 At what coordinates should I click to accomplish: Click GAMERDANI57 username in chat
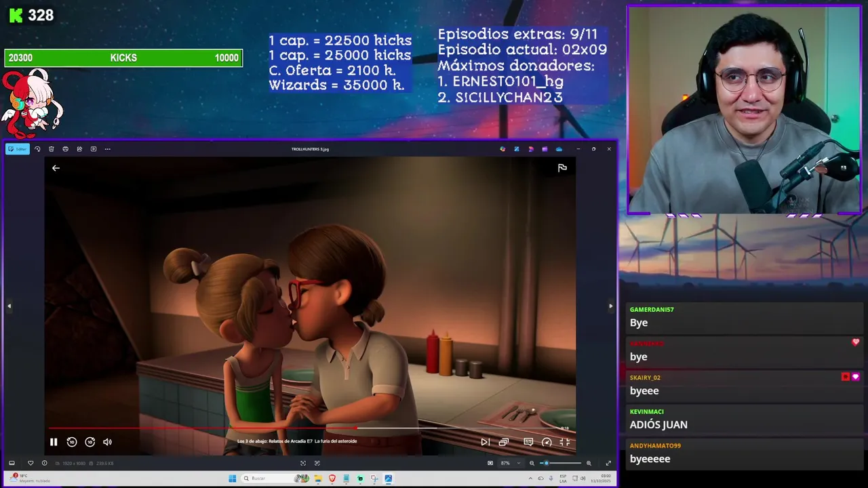[652, 310]
